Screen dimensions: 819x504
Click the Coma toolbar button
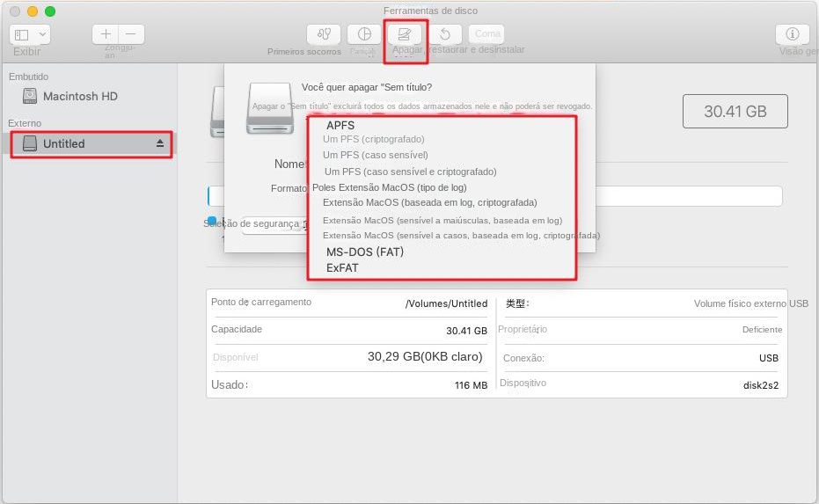[x=486, y=34]
